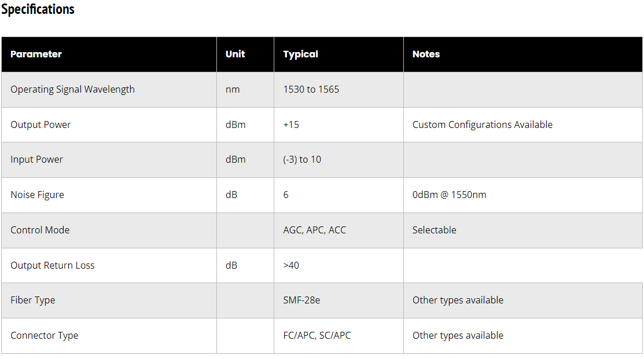Click the Parameter column header

pyautogui.click(x=36, y=54)
